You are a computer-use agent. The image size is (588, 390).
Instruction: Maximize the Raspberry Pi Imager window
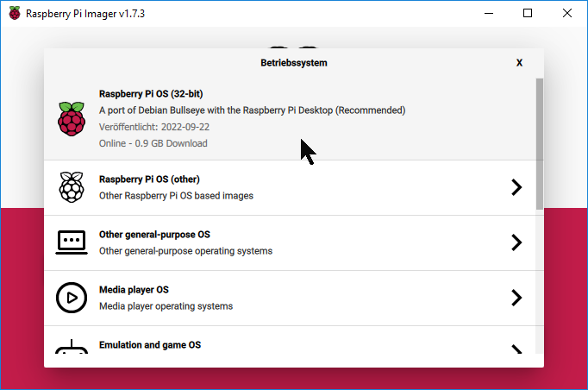pos(528,14)
